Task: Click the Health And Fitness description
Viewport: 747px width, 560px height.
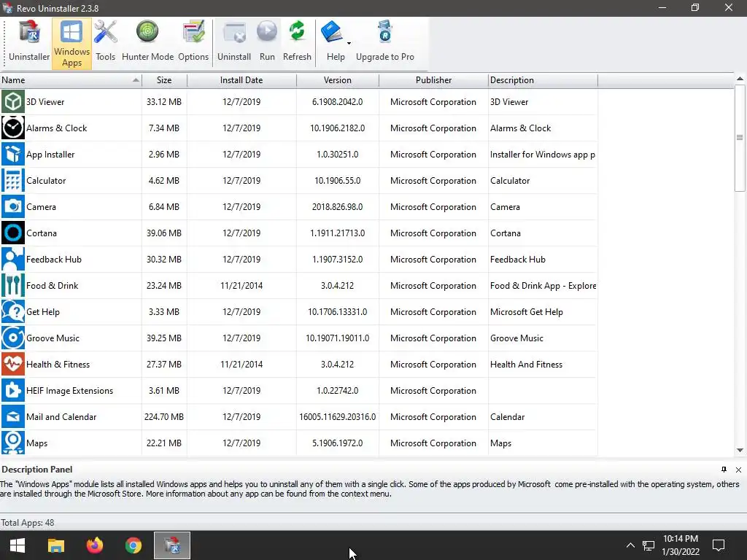Action: 526,365
